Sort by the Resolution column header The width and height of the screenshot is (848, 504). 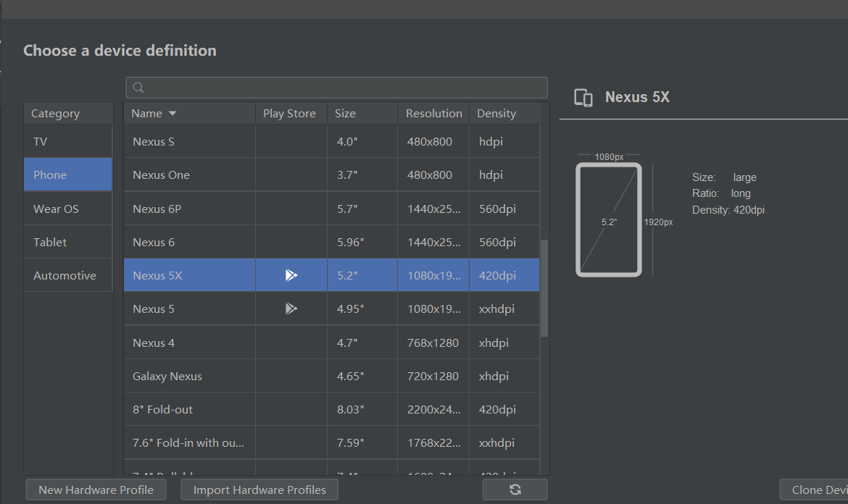coord(433,114)
